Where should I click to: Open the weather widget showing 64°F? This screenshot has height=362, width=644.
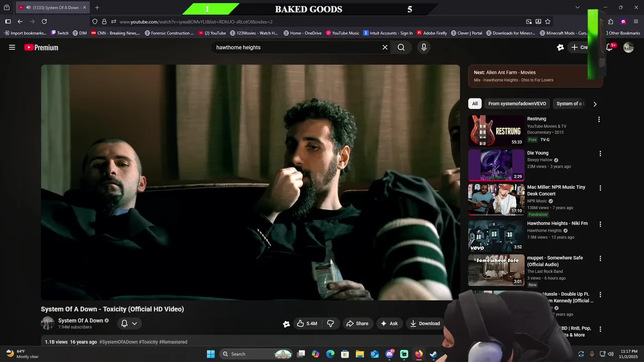pos(22,354)
